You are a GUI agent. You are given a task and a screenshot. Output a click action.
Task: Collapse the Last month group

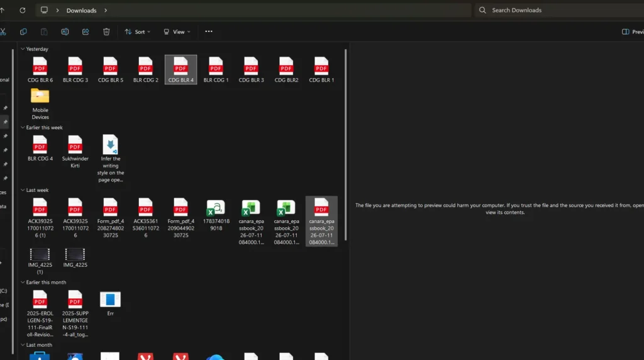coord(23,345)
